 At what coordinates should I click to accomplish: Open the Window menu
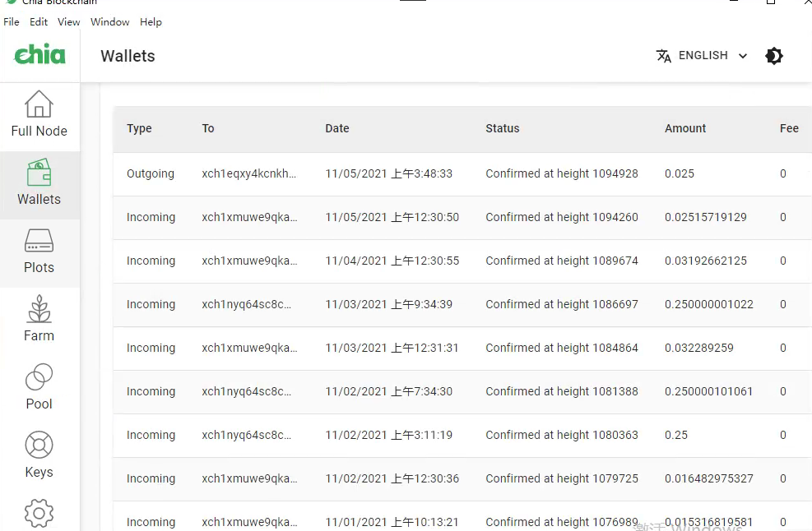(109, 21)
